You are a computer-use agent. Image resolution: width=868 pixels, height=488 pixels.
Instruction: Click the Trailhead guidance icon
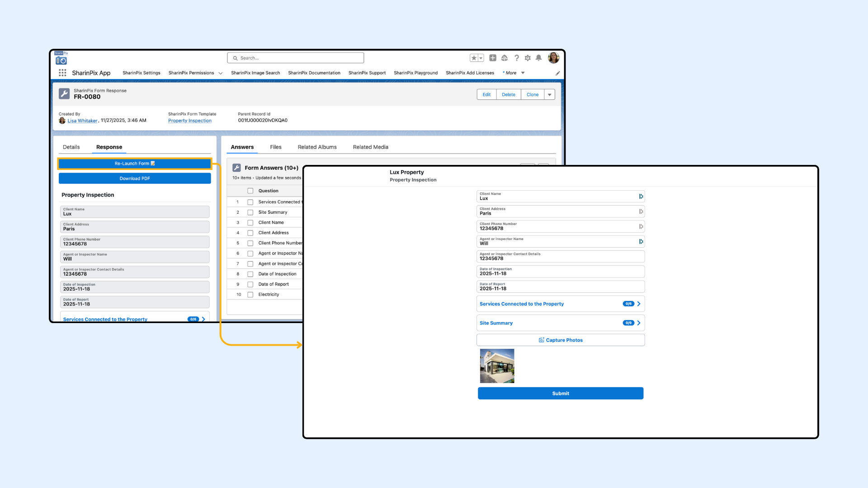click(x=505, y=58)
